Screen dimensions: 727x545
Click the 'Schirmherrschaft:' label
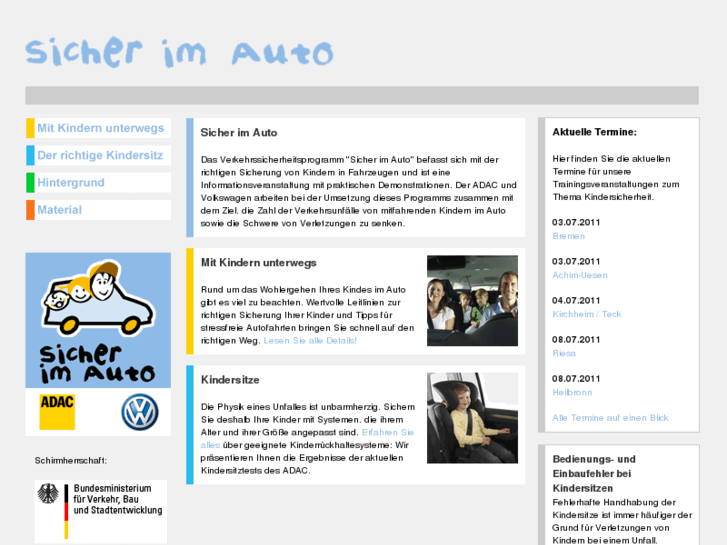point(71,461)
